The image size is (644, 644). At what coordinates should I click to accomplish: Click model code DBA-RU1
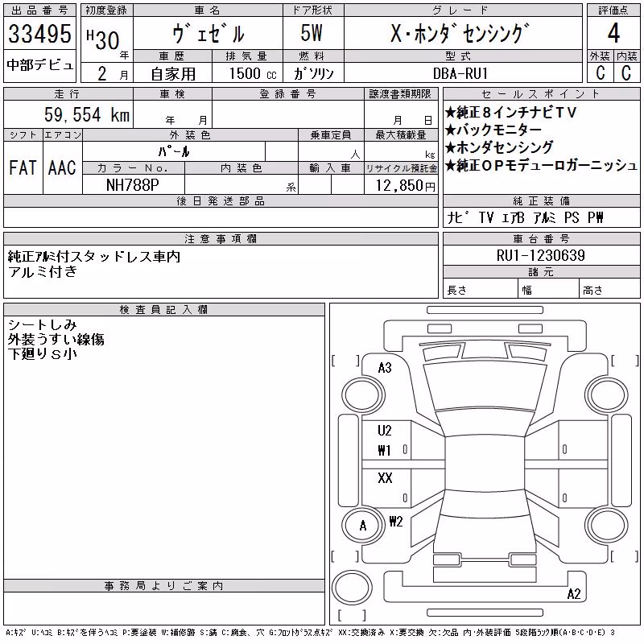coord(460,73)
